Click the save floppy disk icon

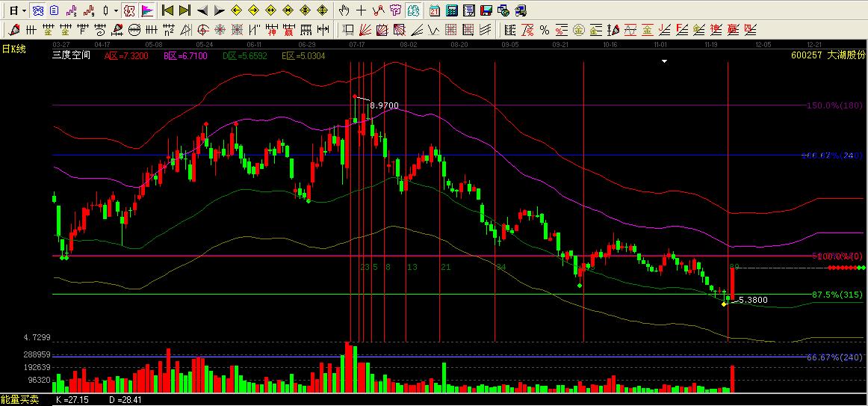(x=486, y=10)
